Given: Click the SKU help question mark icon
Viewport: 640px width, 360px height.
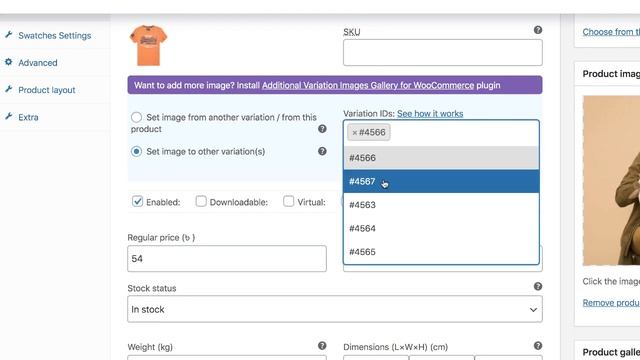Looking at the screenshot, I should click(x=538, y=30).
